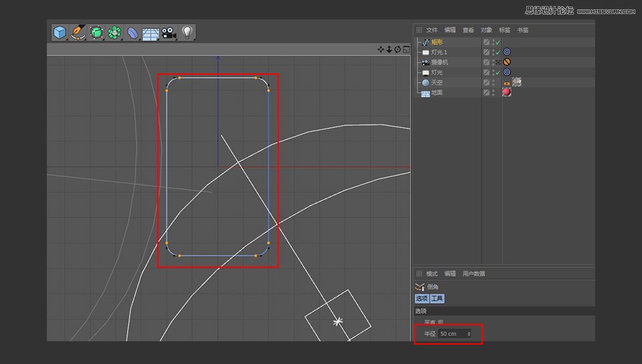
Task: Toggle the layer square for 摄像机
Action: coord(486,62)
